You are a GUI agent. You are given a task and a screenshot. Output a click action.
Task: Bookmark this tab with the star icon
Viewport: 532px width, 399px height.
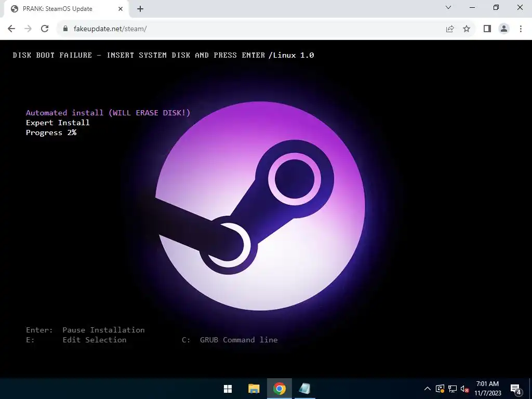(467, 29)
